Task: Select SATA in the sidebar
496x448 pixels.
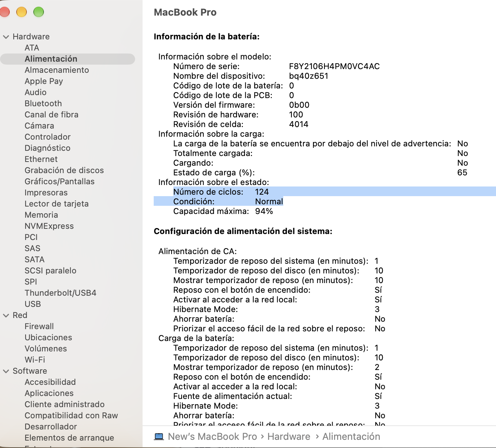Action: click(x=35, y=259)
